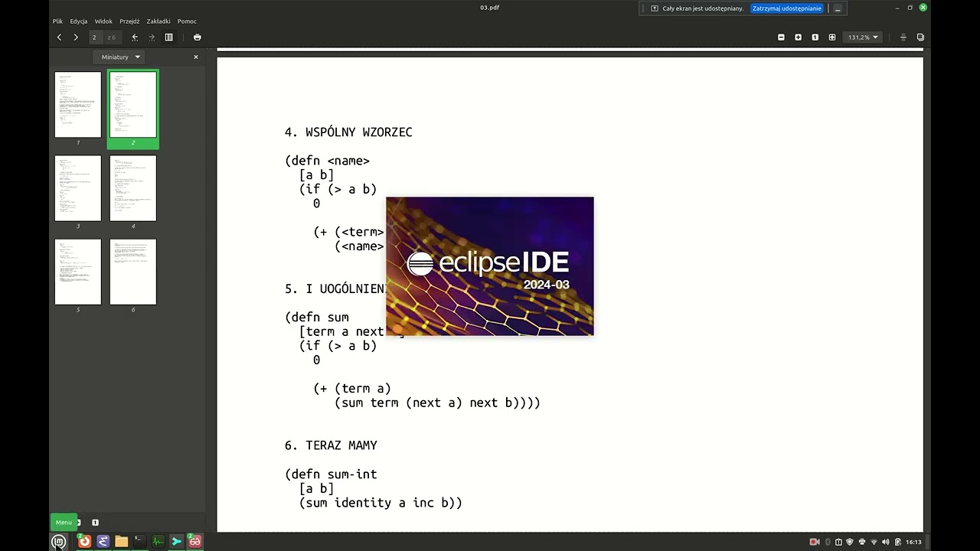The height and width of the screenshot is (551, 980).
Task: Open the teal arrow app in the taskbar
Action: [176, 542]
